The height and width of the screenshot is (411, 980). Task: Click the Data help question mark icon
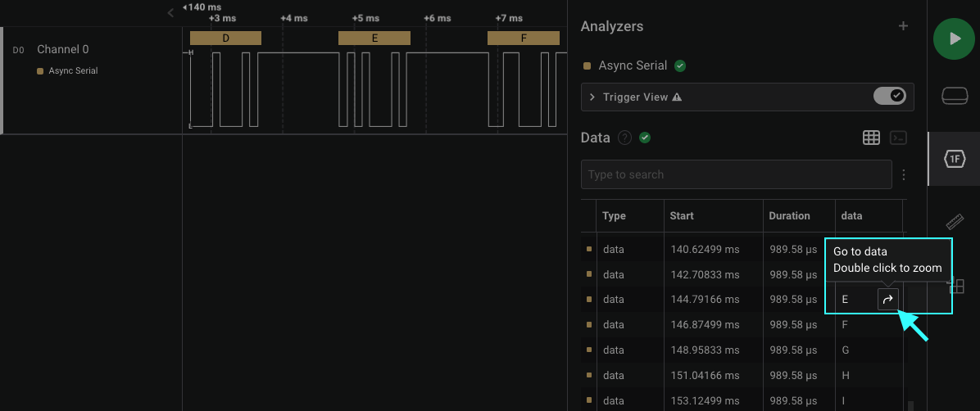tap(624, 138)
